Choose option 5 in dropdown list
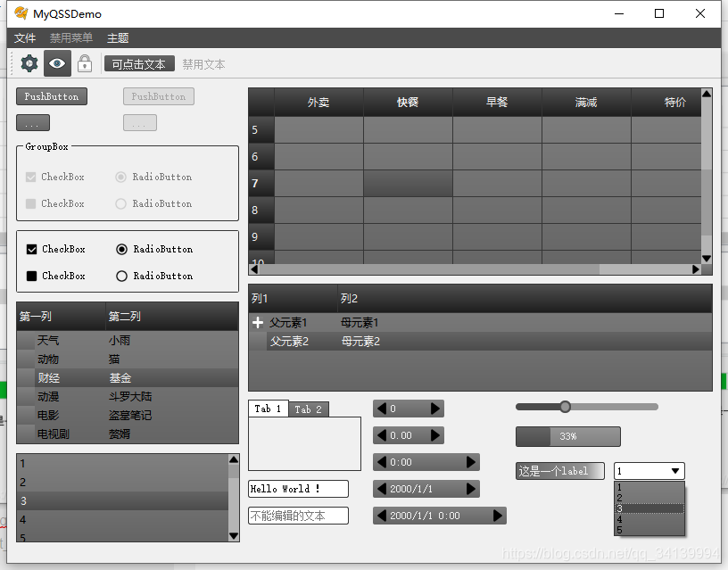This screenshot has width=728, height=570. (649, 530)
